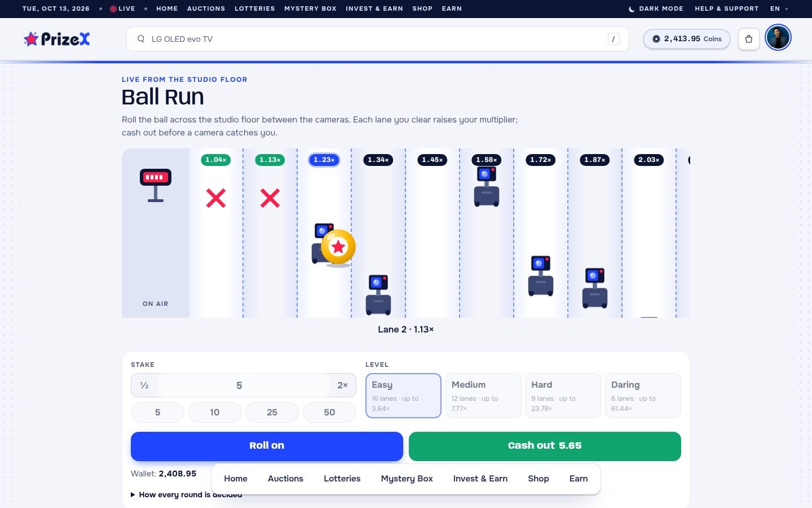Image resolution: width=812 pixels, height=508 pixels.
Task: Open INVEST & EARN in top bar
Action: 374,9
